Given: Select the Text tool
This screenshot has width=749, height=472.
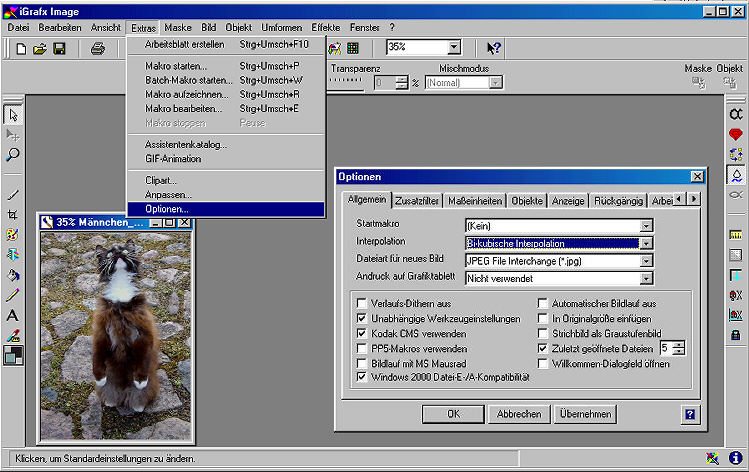Looking at the screenshot, I should tap(13, 315).
